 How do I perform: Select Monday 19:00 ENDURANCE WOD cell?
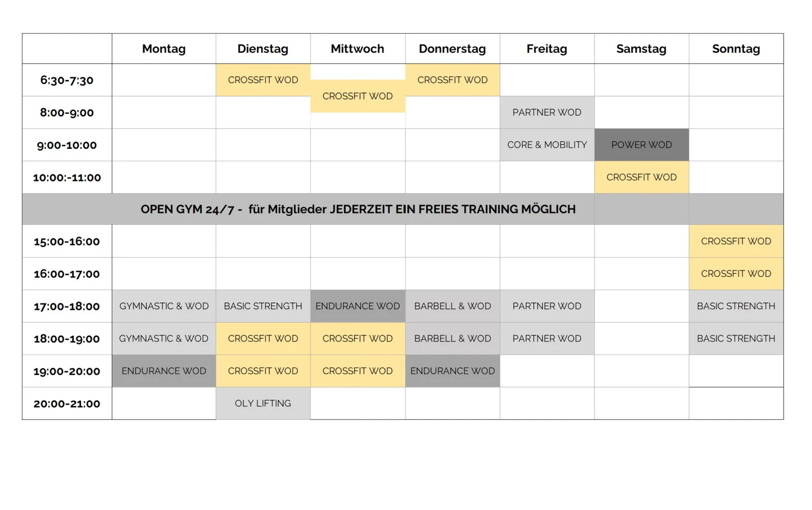163,371
